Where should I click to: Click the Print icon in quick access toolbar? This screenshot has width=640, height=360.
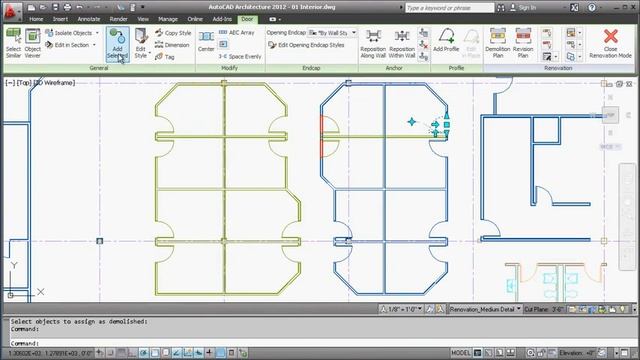(67, 7)
